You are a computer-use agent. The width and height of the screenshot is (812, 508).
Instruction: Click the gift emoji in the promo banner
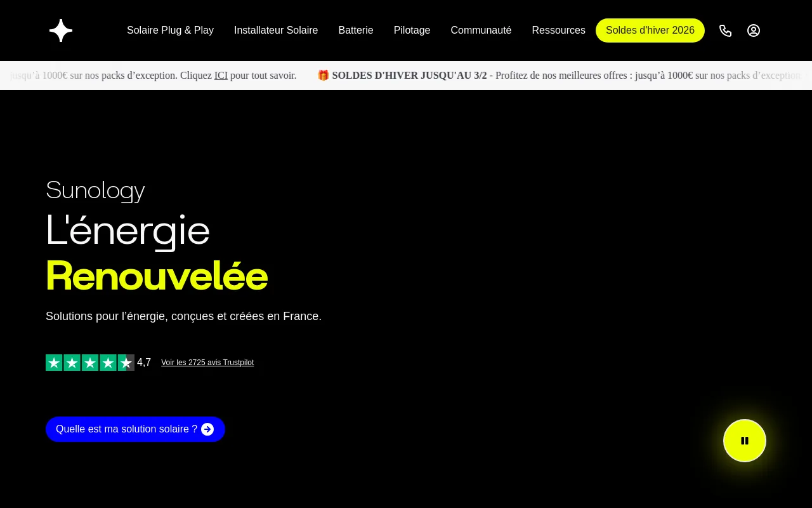(x=324, y=76)
